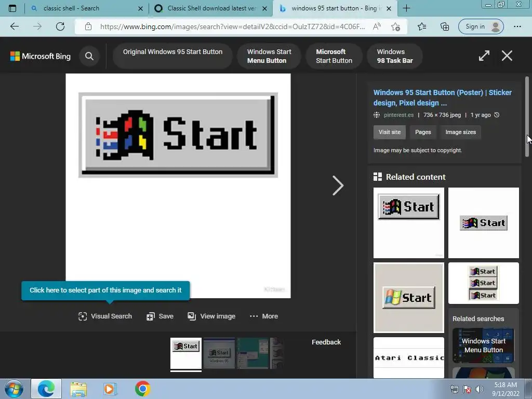The height and width of the screenshot is (399, 532).
Task: Open related image with three Start buttons
Action: click(x=484, y=283)
